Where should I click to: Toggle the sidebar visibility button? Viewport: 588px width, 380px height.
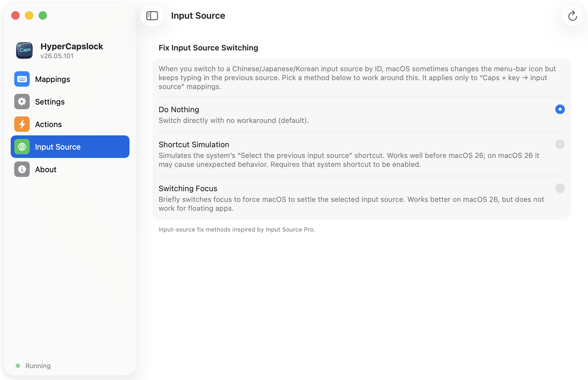(x=152, y=16)
